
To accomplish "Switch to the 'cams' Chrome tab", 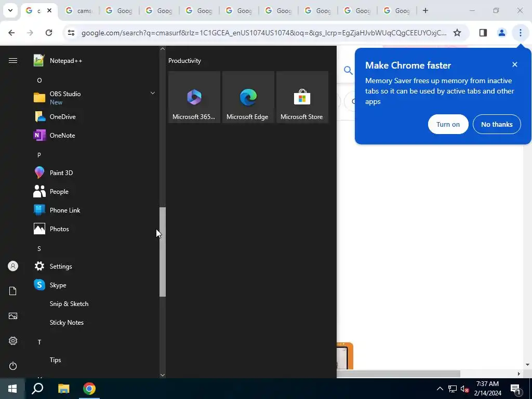I will [x=79, y=10].
